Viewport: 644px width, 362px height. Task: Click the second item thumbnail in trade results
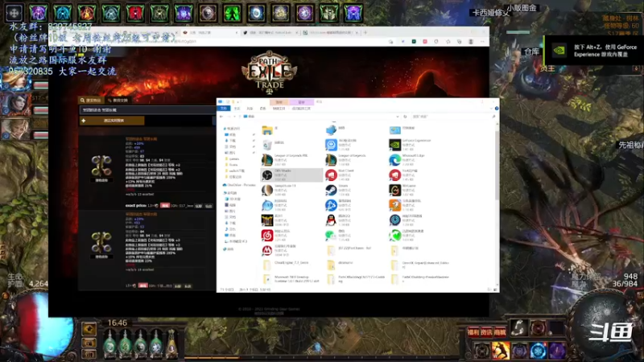pyautogui.click(x=101, y=242)
